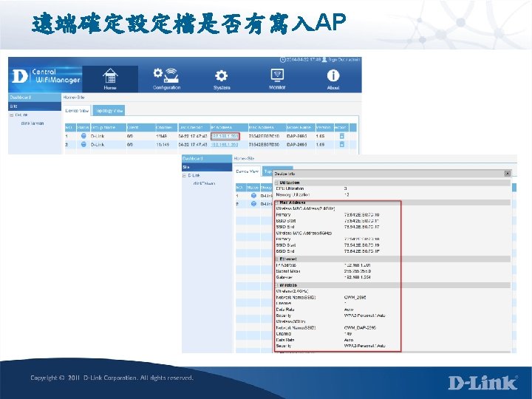Open the IP address link in device row 2

tap(225, 145)
